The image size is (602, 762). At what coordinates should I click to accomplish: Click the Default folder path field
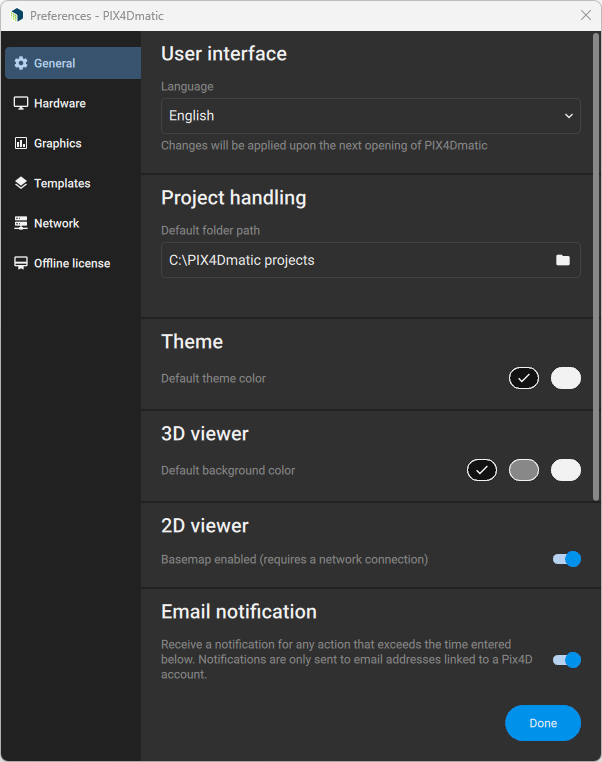click(x=371, y=260)
